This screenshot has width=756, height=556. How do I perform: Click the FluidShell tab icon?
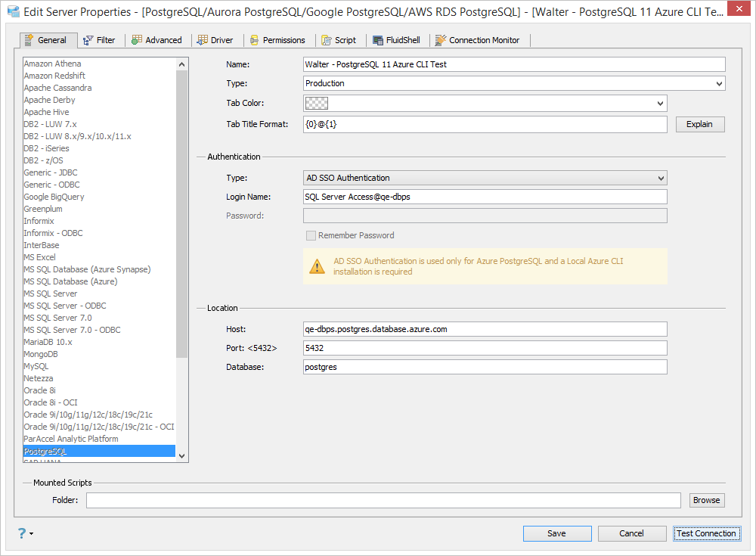point(378,40)
